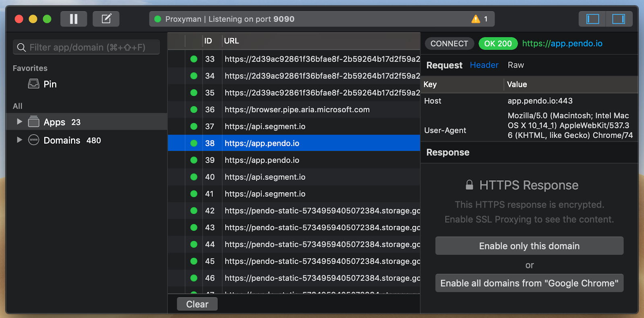Click the OK 200 status badge

[x=498, y=43]
